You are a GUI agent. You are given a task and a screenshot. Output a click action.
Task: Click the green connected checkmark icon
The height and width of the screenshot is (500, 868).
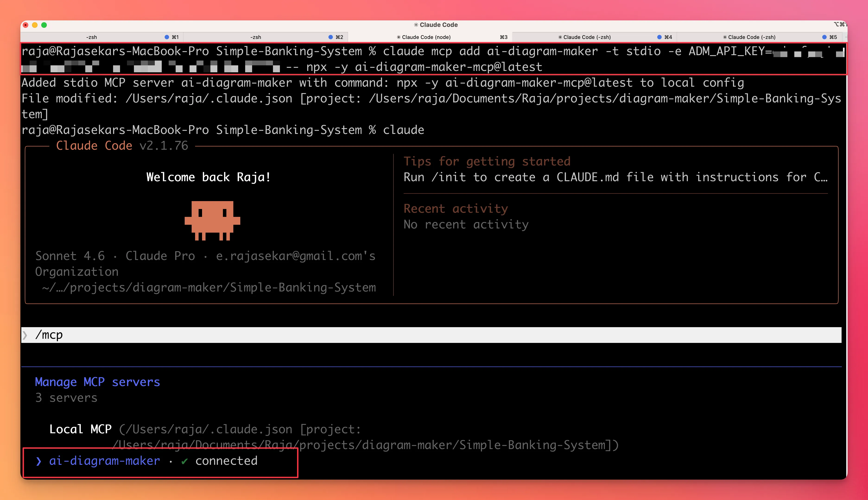tap(184, 461)
